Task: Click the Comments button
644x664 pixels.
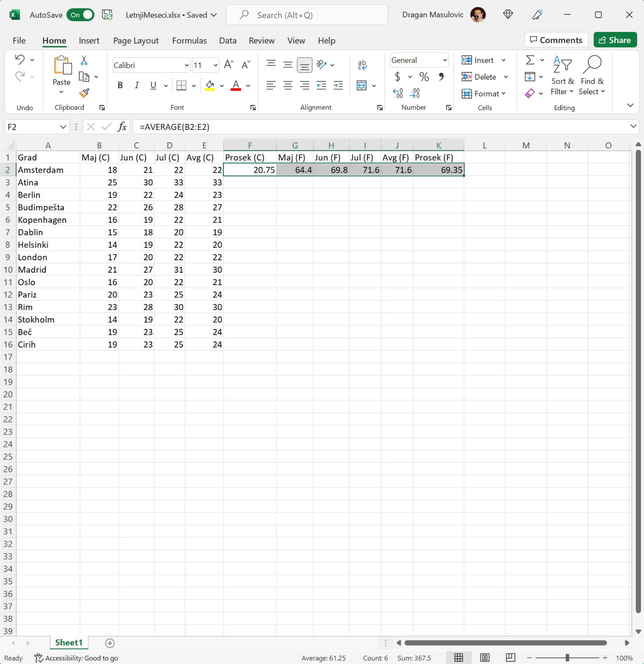Action: point(556,40)
